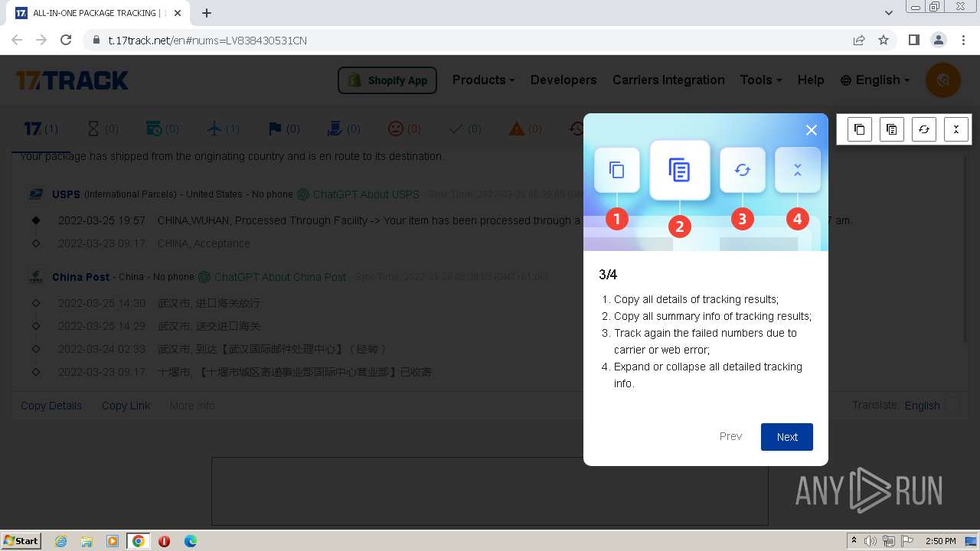Open the Chrome side panel icon
Screen dimensions: 980x551
coord(913,40)
